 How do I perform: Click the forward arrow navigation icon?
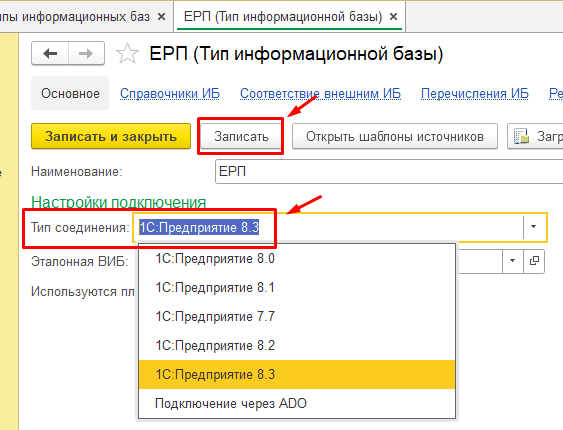[x=86, y=53]
